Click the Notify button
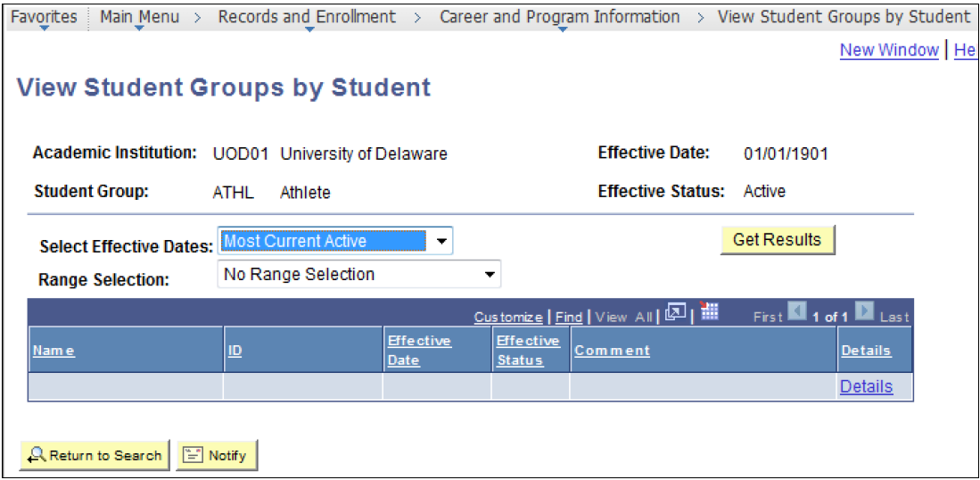Viewport: 980px width, 480px height. tap(218, 456)
